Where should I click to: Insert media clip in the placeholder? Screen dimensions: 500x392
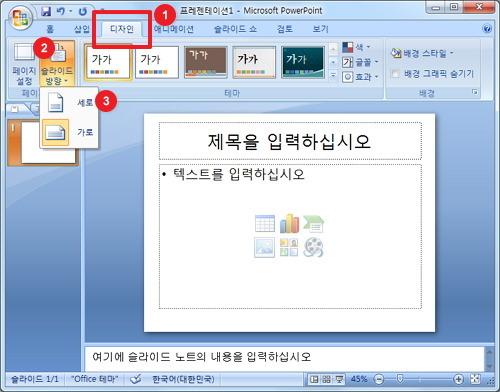click(x=313, y=247)
